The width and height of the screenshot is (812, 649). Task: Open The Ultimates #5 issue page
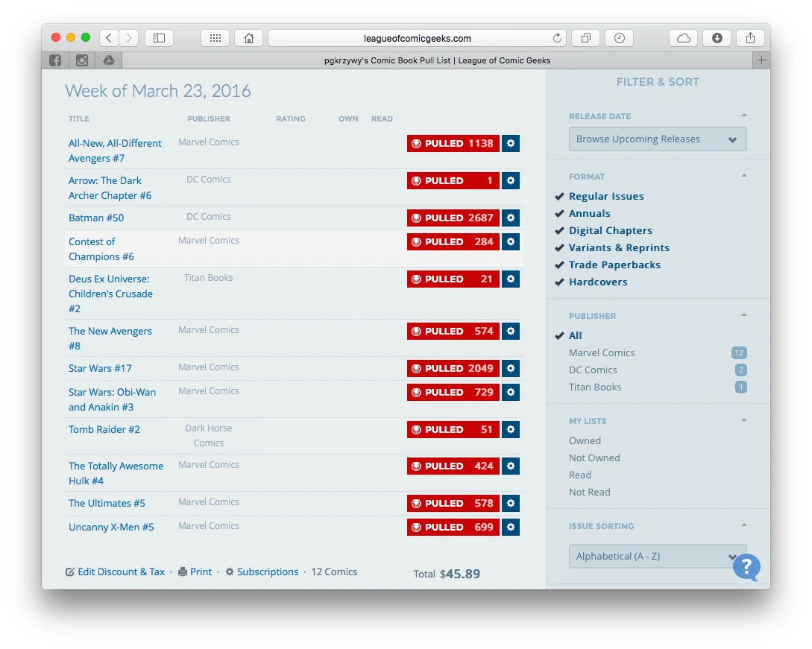pyautogui.click(x=107, y=504)
